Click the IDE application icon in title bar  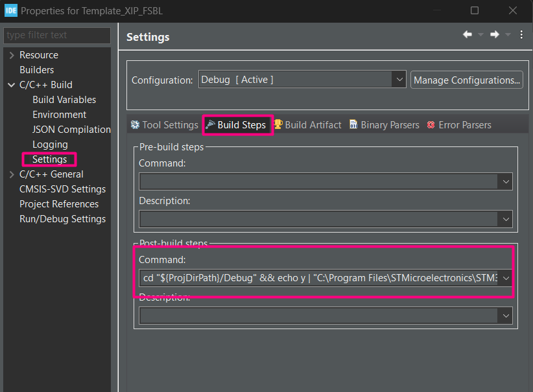[10, 10]
